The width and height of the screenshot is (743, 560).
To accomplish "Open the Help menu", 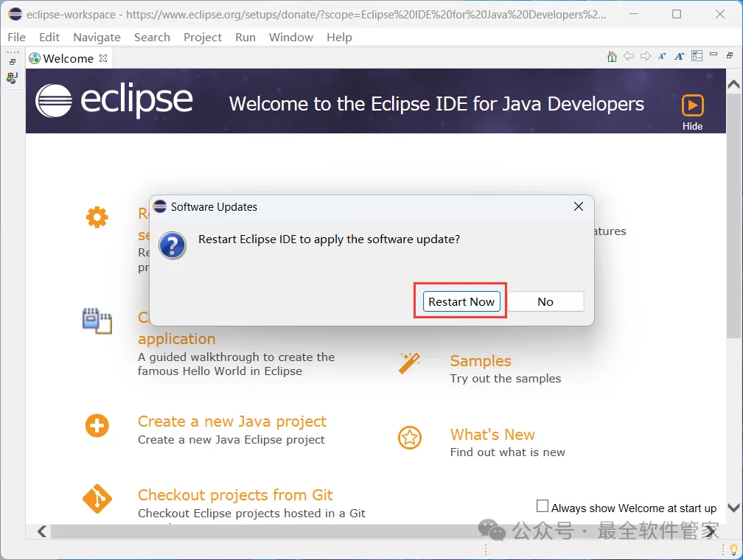I will 339,38.
